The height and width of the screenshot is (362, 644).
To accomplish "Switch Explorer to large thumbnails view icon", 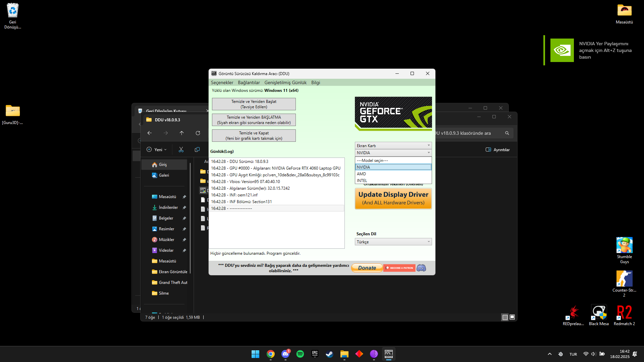I will tap(512, 317).
